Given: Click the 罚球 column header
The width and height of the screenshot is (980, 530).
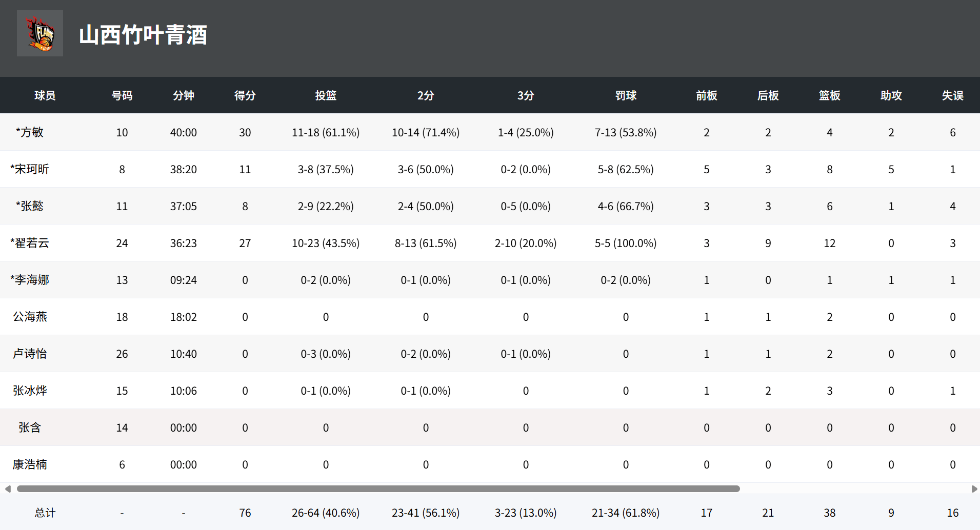Looking at the screenshot, I should pyautogui.click(x=626, y=95).
